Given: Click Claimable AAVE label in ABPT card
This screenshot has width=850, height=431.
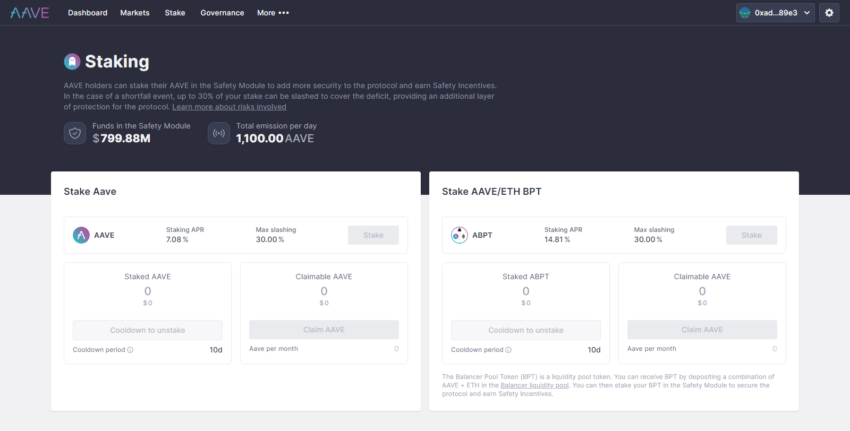Looking at the screenshot, I should pyautogui.click(x=702, y=276).
